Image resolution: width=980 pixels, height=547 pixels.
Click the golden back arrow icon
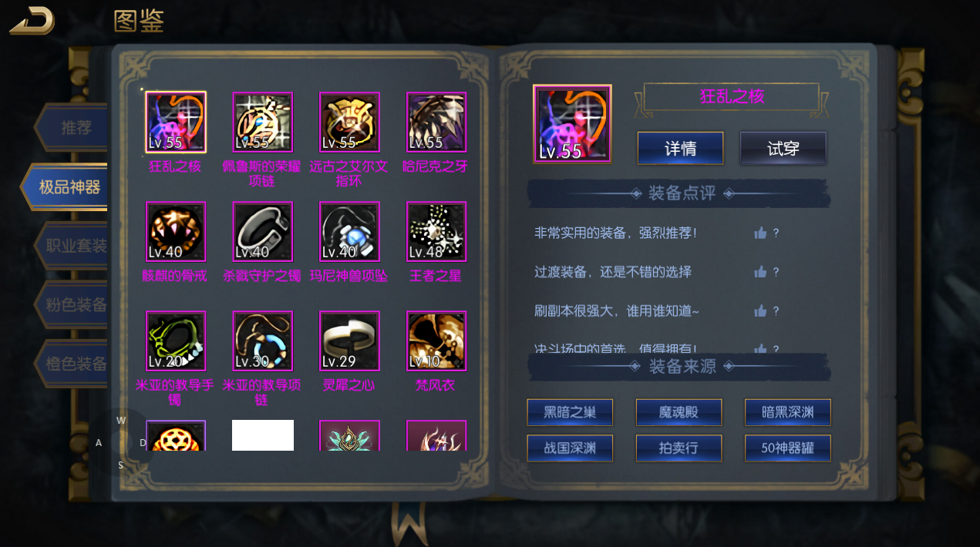click(x=32, y=21)
